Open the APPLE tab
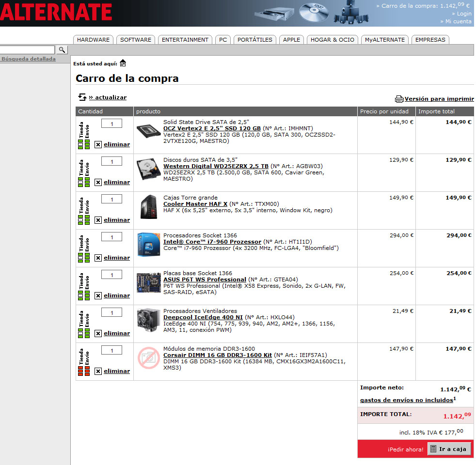Image resolution: width=476 pixels, height=465 pixels. [x=291, y=40]
